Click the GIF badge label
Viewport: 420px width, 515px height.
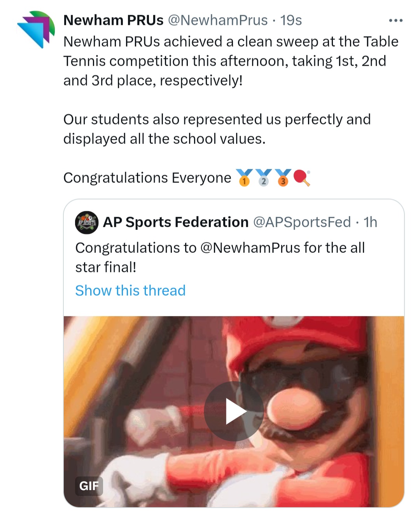89,486
